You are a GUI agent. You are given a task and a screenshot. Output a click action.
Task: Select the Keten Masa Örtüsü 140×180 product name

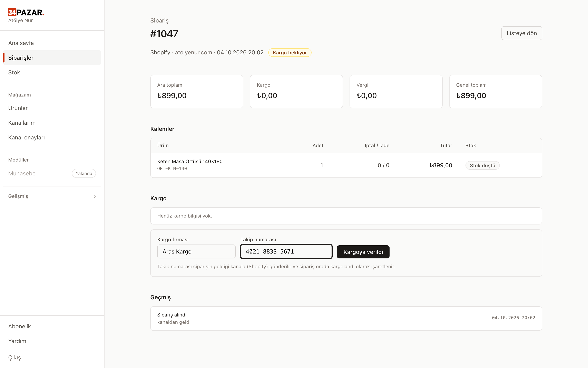pos(190,161)
